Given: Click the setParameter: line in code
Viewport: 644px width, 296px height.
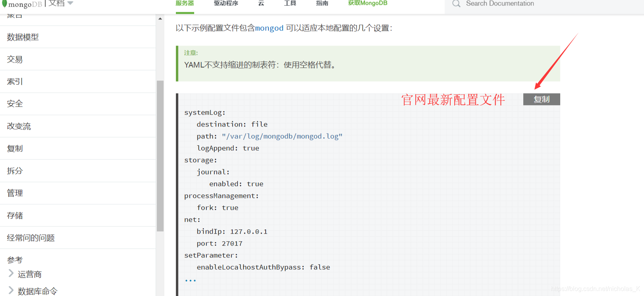Looking at the screenshot, I should 211,255.
